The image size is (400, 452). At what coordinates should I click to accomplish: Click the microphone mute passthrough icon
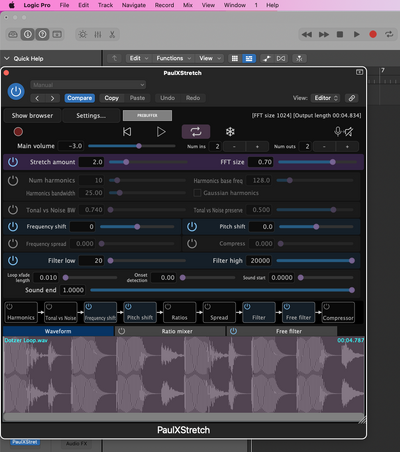pos(344,132)
